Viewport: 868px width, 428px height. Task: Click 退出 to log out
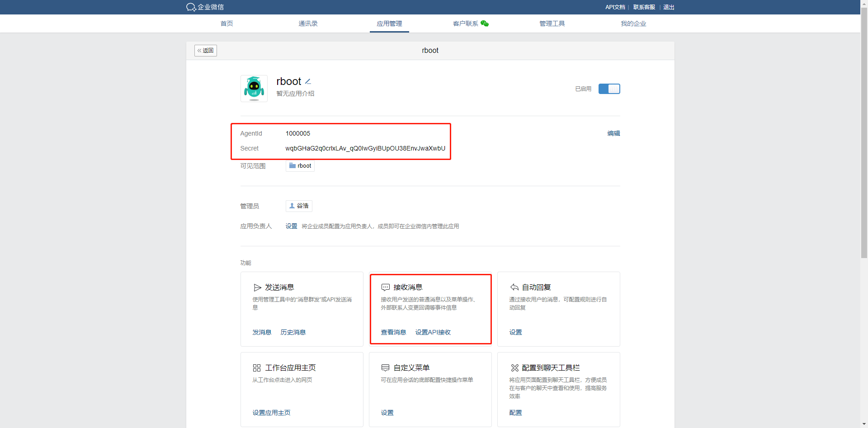[669, 7]
